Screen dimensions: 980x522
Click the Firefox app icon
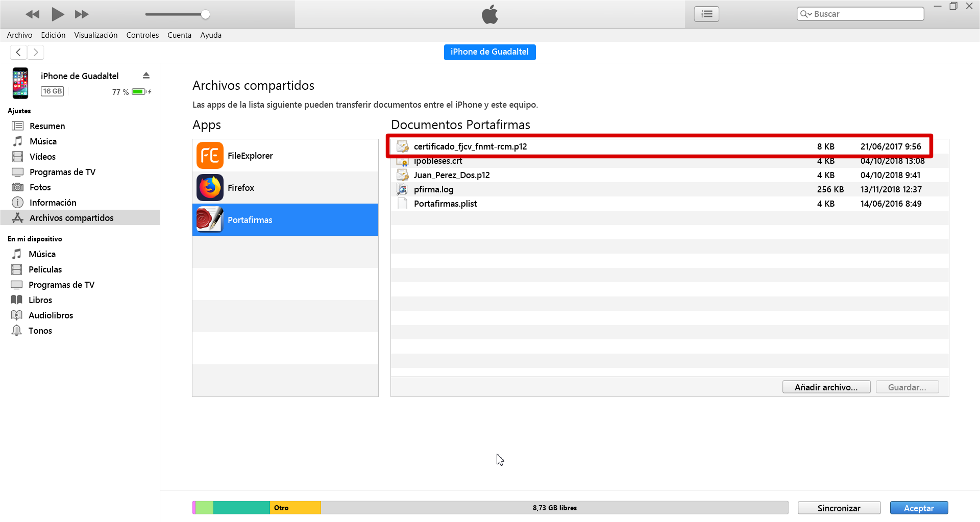point(210,187)
